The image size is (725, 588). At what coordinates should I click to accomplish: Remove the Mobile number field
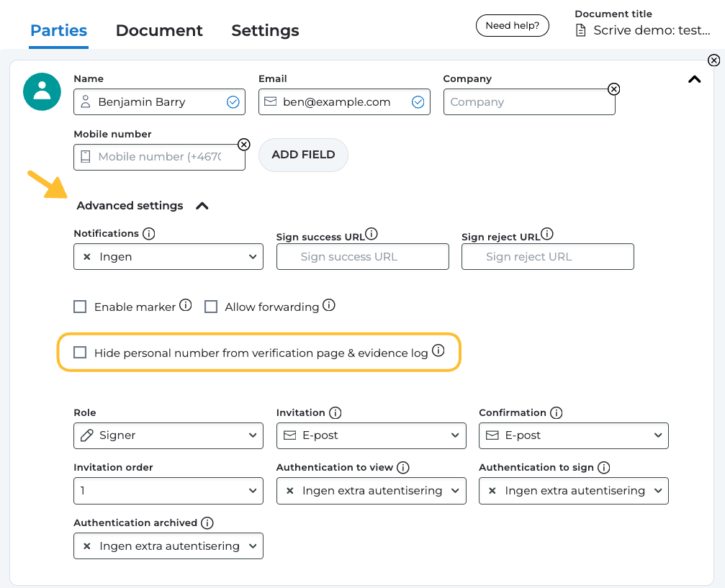(244, 144)
